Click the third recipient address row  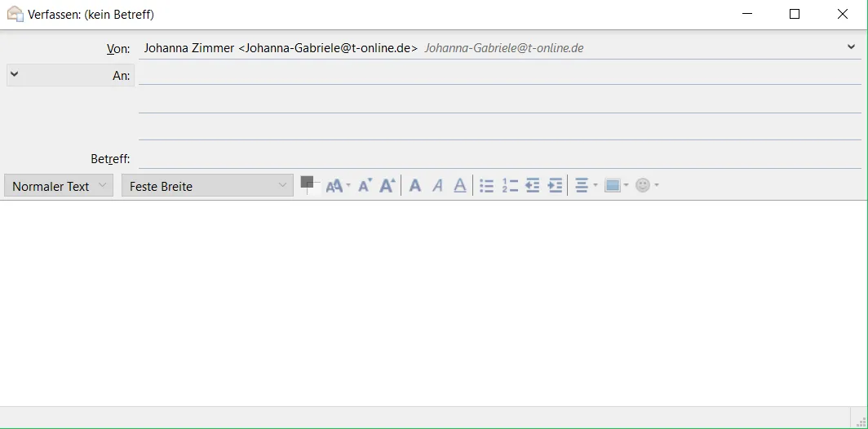click(x=500, y=129)
